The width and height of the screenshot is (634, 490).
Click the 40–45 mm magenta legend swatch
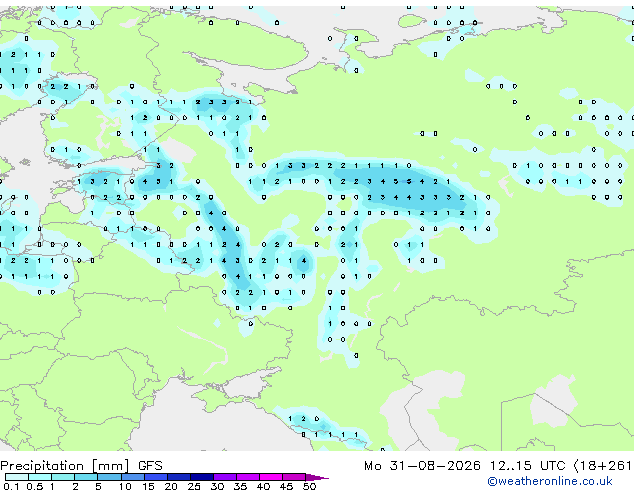pos(271,477)
